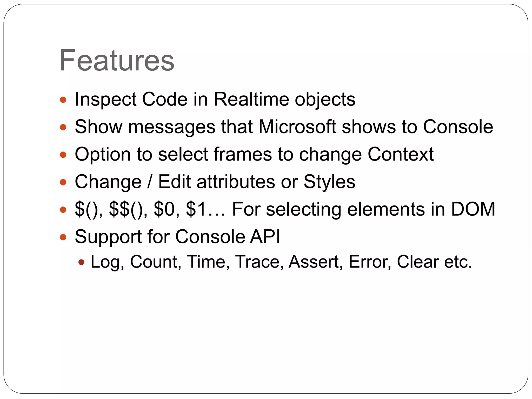Click the word Styles in fourth bullet
532x399 pixels.
(x=329, y=182)
